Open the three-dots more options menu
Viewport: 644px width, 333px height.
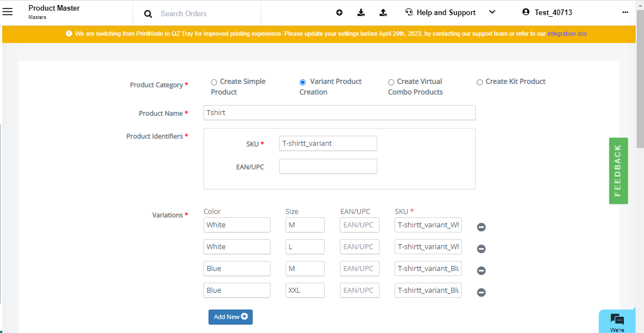pyautogui.click(x=625, y=12)
